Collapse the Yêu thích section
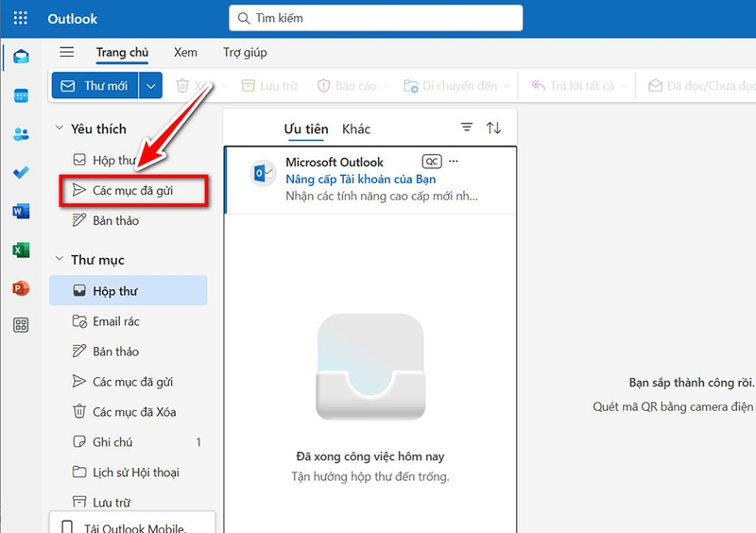The width and height of the screenshot is (756, 533). 60,128
